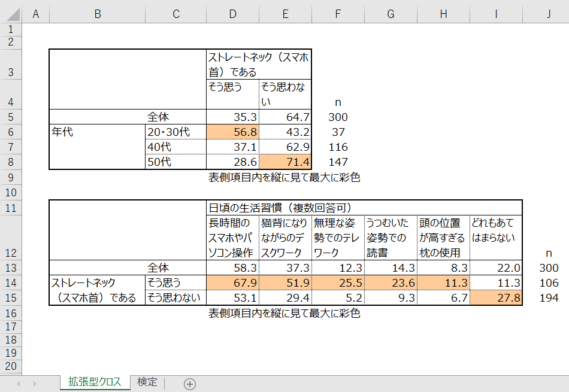Click 猫背になりながらのデスクワーク header

pyautogui.click(x=285, y=238)
